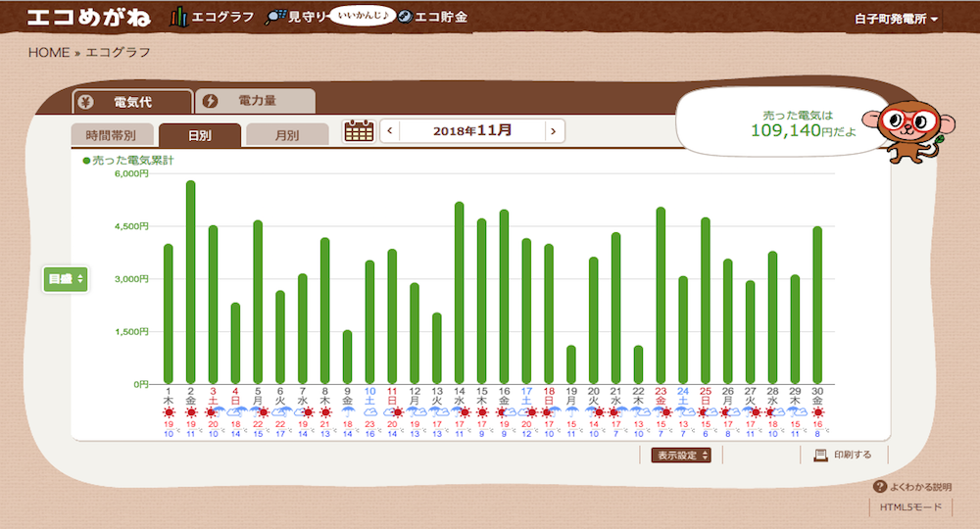Click the question mark help icon
This screenshot has width=980, height=529.
click(x=880, y=486)
